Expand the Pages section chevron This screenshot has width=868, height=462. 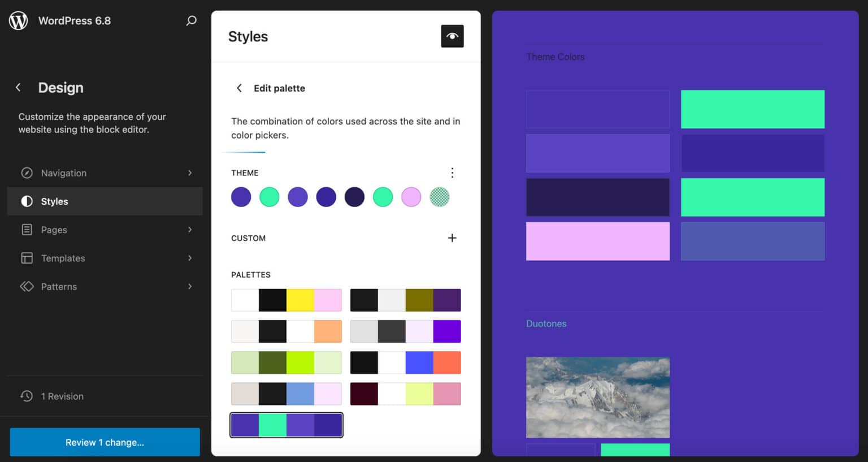190,230
